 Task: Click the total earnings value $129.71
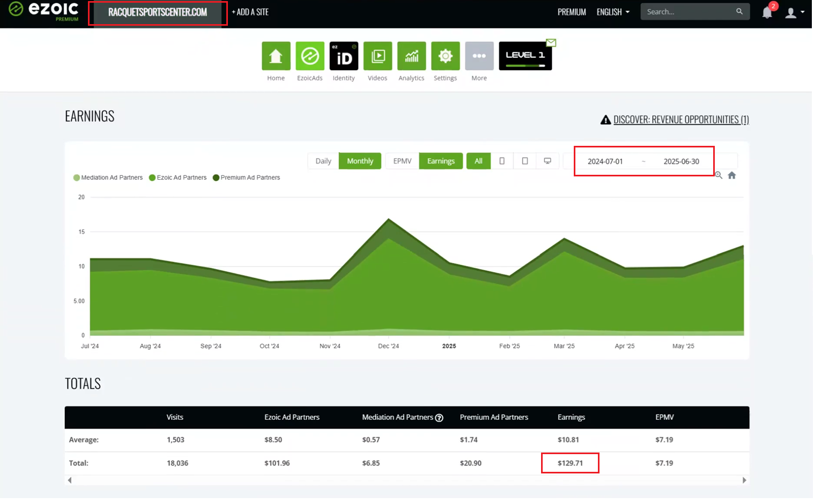coord(570,463)
